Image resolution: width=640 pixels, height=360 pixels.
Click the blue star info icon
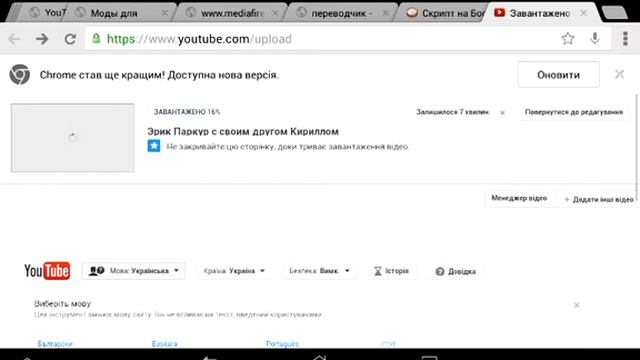pyautogui.click(x=154, y=146)
